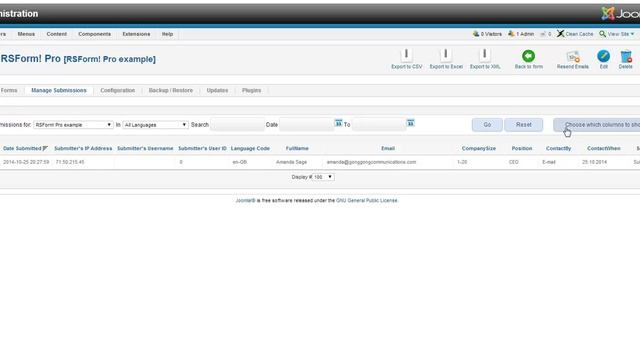Select the 1-20 company size cell
This screenshot has height=360, width=640.
coord(462,162)
